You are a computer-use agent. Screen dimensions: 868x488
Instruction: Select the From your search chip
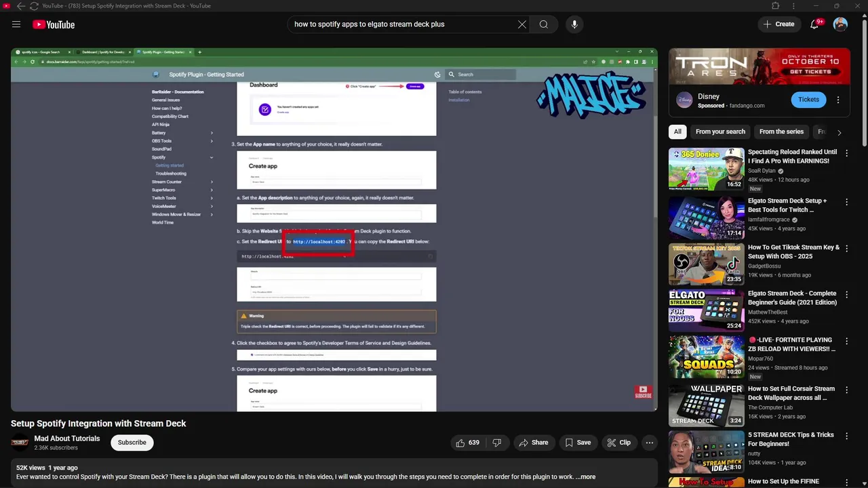[720, 131]
